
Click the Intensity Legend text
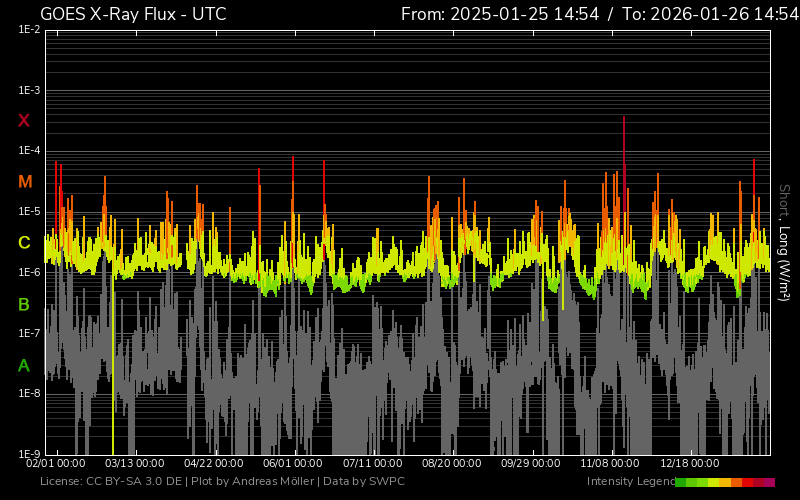pos(629,482)
